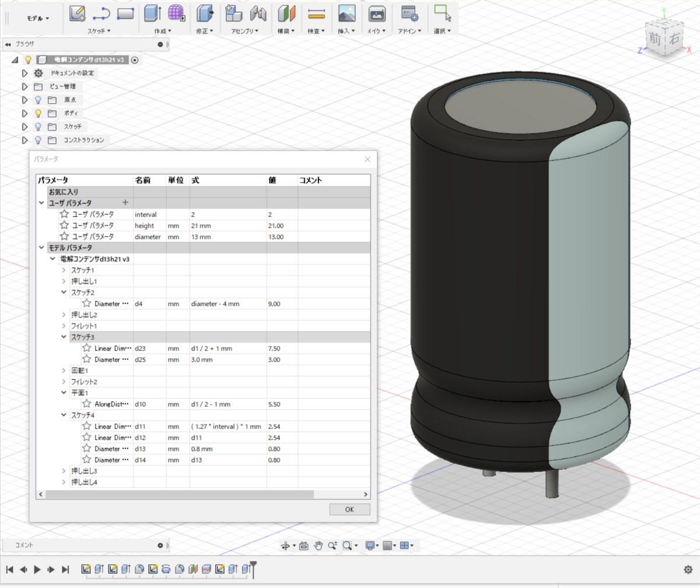Click the Measure ruler icon

pyautogui.click(x=316, y=13)
